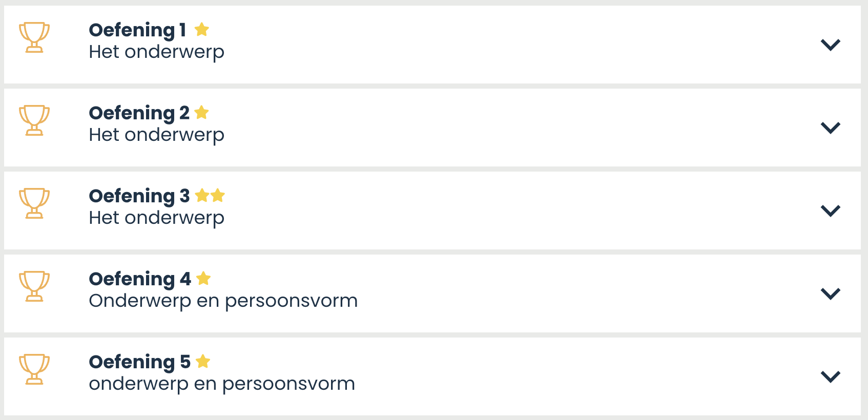Viewport: 868px width, 420px height.
Task: Click the trophy icon for Oefening 4
Action: [34, 286]
